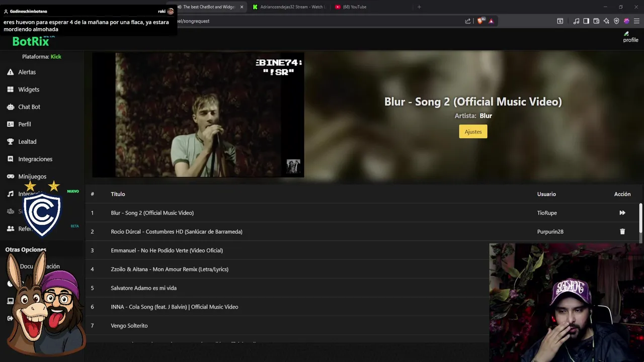This screenshot has width=644, height=362.
Task: Open the browser hamburger menu
Action: [636, 21]
